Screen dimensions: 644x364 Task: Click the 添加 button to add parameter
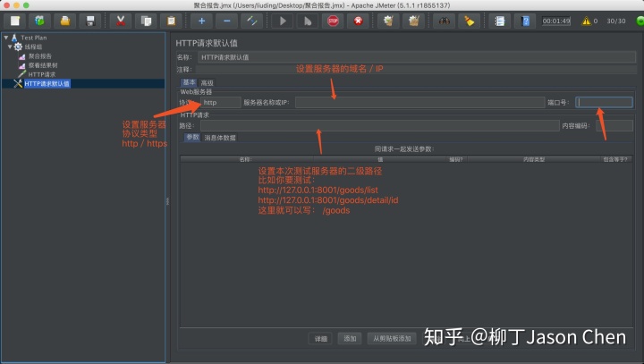coord(350,339)
